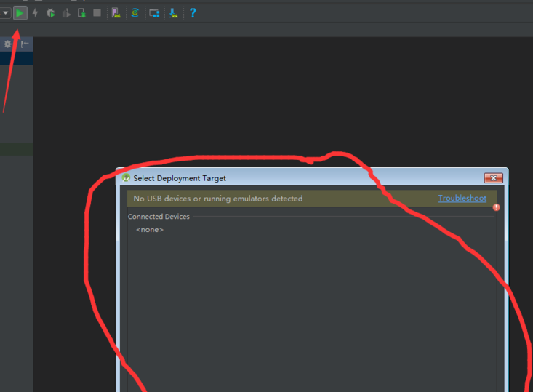This screenshot has height=392, width=533.
Task: Open the AVD Manager
Action: pos(116,12)
